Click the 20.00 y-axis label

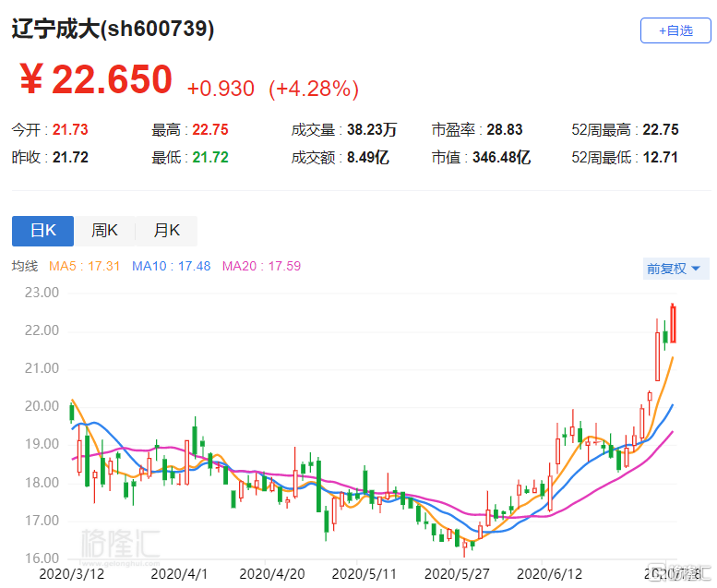[x=42, y=406]
